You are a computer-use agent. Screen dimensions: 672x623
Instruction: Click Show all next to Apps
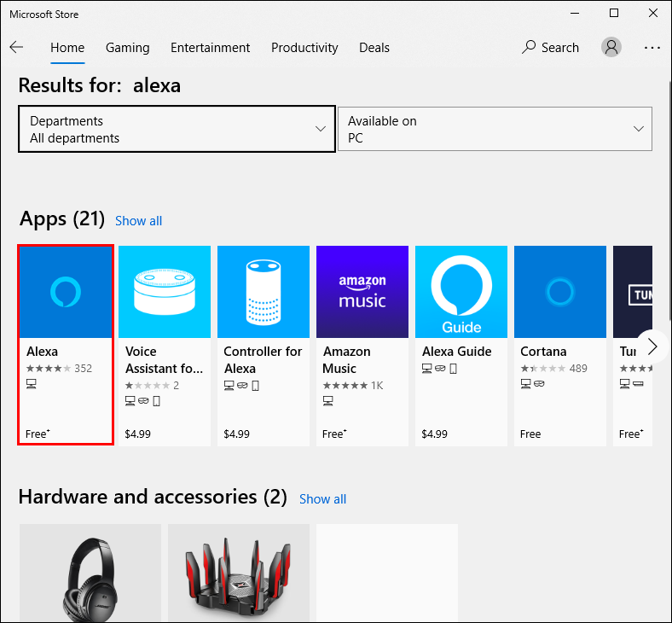point(138,221)
